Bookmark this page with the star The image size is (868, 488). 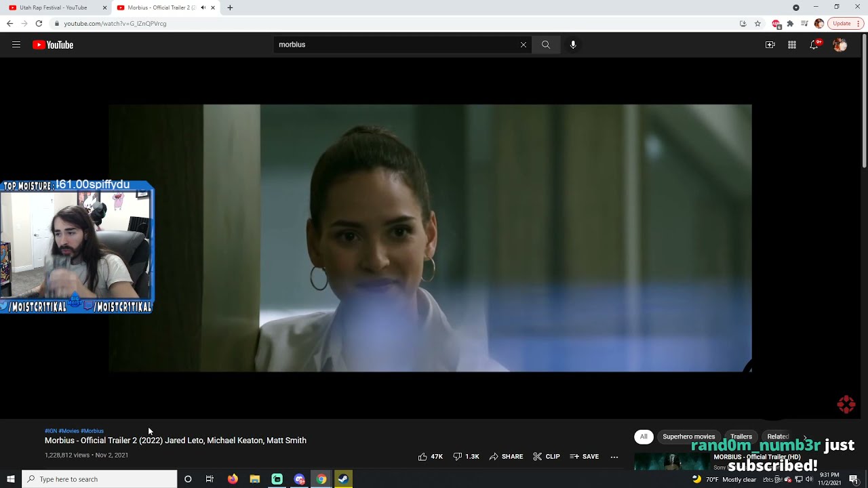tap(757, 23)
